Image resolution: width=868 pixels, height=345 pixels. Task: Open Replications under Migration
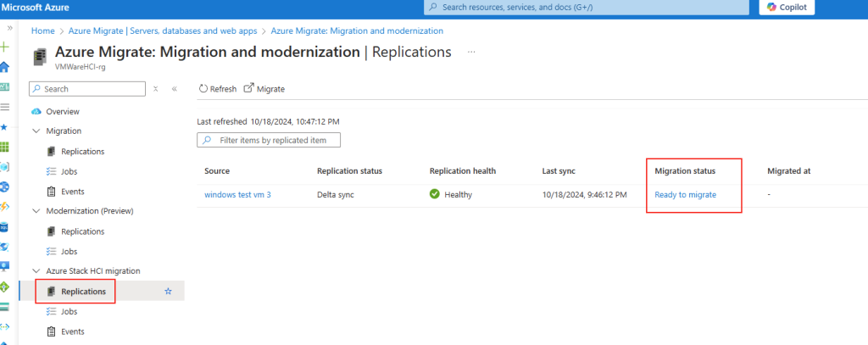pos(82,151)
